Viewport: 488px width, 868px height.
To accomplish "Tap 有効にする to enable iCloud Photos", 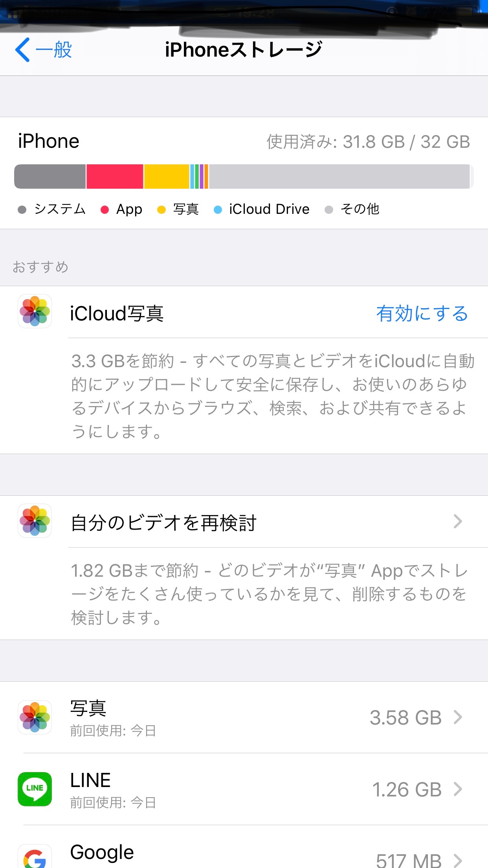I will pyautogui.click(x=422, y=313).
